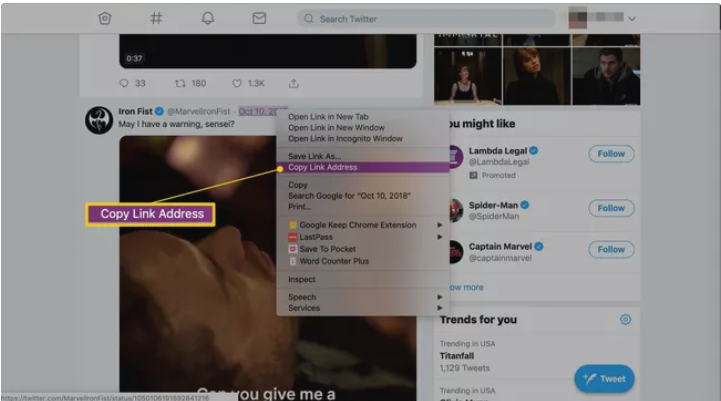Screen dimensions: 721x401
Task: Open the Captain Marvel profile name
Action: [500, 246]
